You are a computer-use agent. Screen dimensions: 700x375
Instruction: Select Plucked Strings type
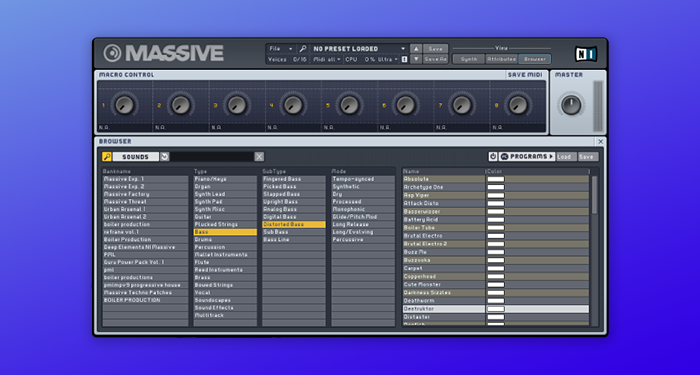point(225,225)
